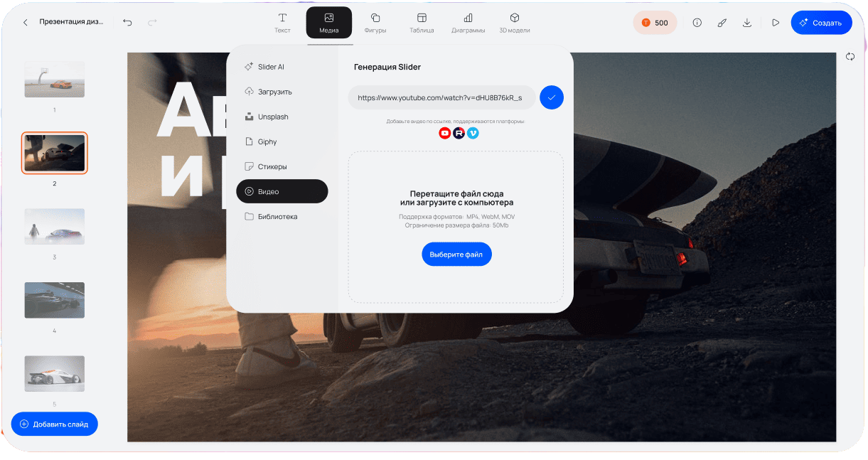Image resolution: width=868 pixels, height=460 pixels.
Task: Click the undo arrow icon
Action: pyautogui.click(x=127, y=23)
